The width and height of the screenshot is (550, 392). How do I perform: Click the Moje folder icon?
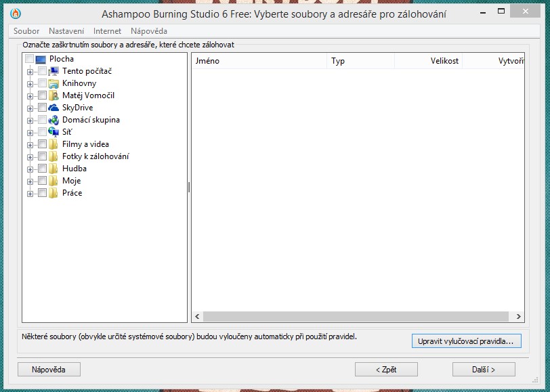click(x=54, y=181)
